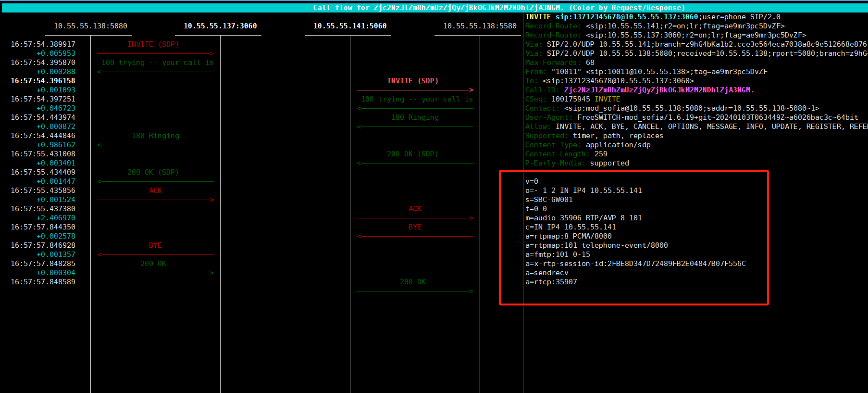This screenshot has height=393, width=868.
Task: Click time delta +2.406970
Action: pyautogui.click(x=56, y=218)
